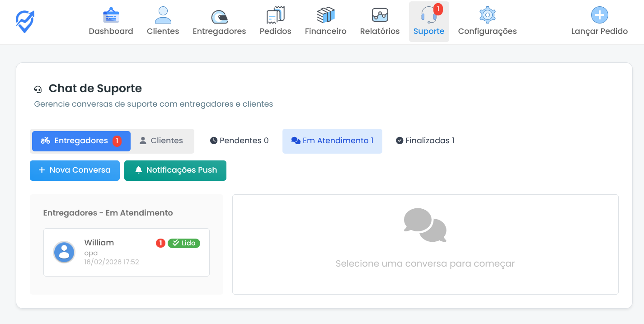Screen dimensions: 644x324
Task: View Finalizadas conversations
Action: pos(425,141)
